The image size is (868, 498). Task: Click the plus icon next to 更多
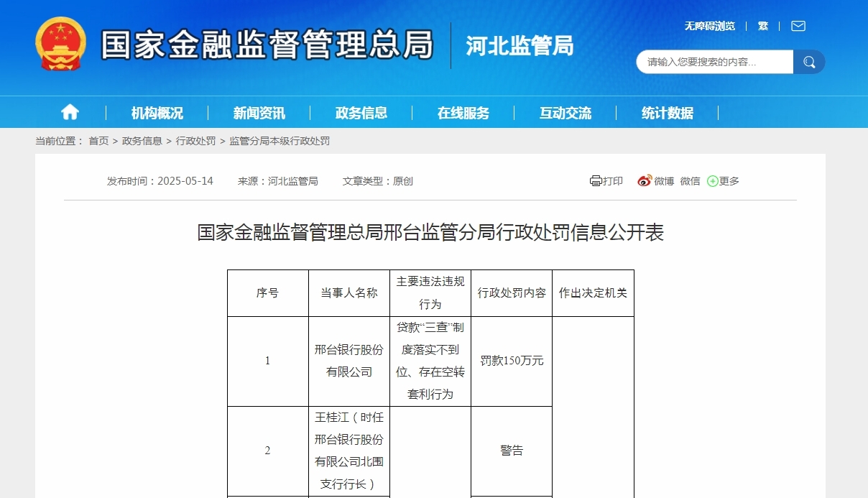pyautogui.click(x=712, y=180)
